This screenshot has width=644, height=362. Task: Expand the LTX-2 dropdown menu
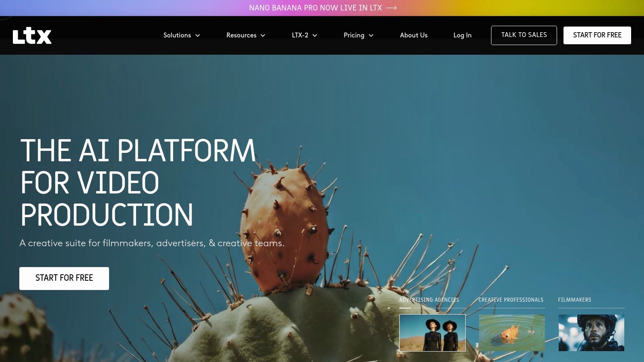(304, 35)
